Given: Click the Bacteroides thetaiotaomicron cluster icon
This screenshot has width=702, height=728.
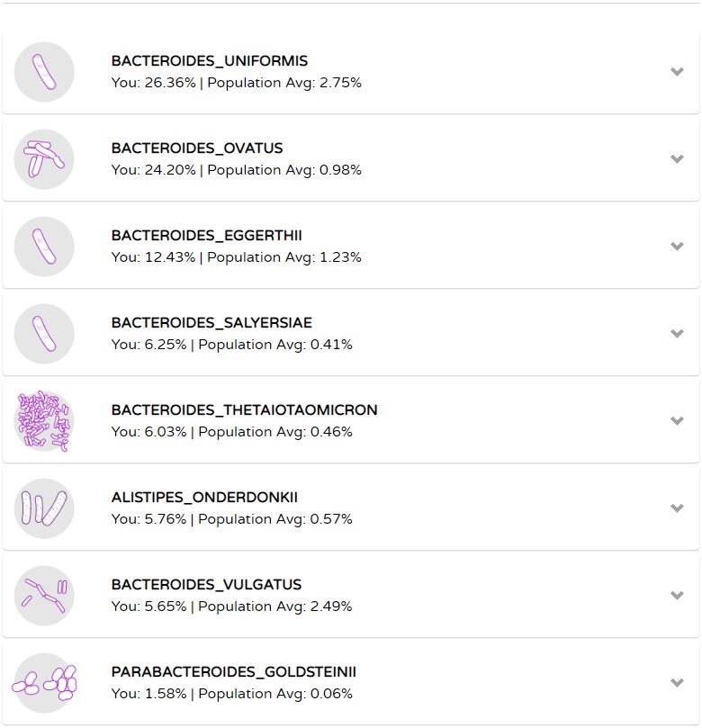Looking at the screenshot, I should tap(44, 421).
